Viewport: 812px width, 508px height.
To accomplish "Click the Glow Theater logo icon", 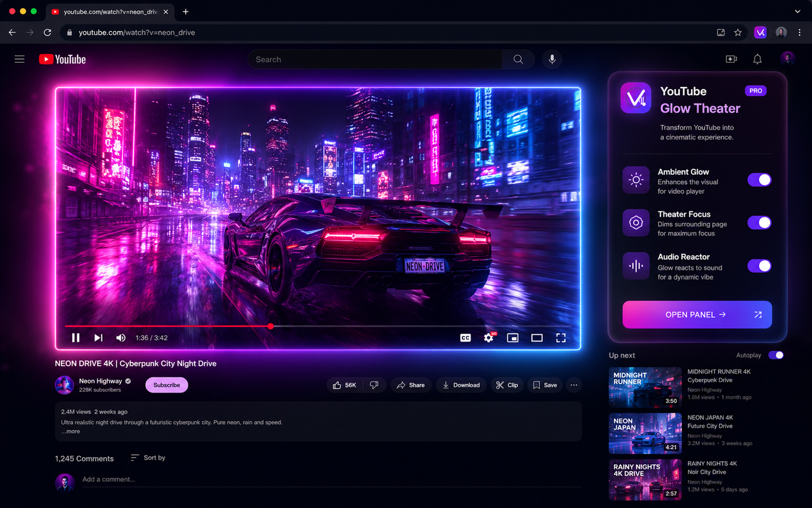I will coord(636,98).
